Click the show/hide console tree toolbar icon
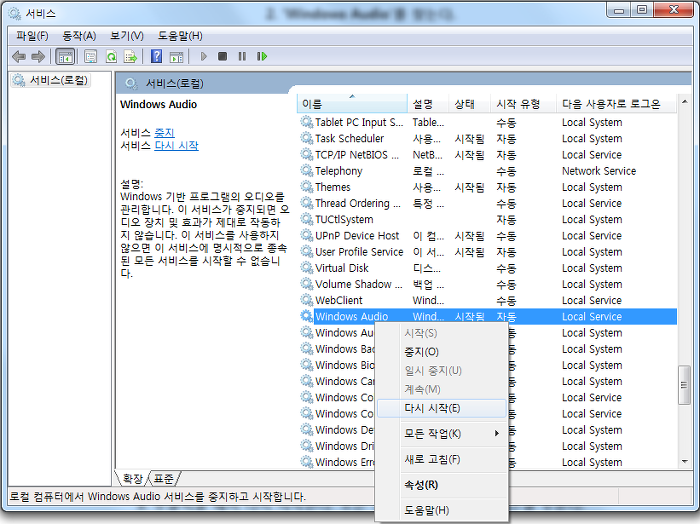Viewport: 700px width, 524px height. (65, 57)
